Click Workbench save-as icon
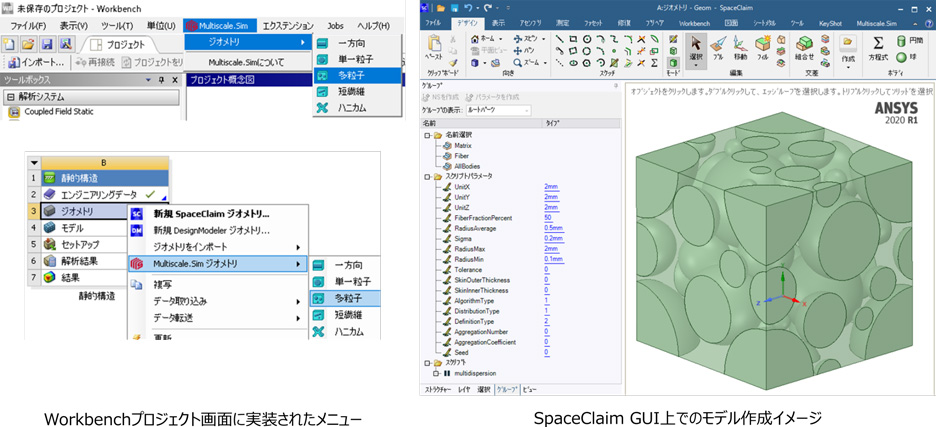Screen dimensions: 936x427 click(66, 45)
